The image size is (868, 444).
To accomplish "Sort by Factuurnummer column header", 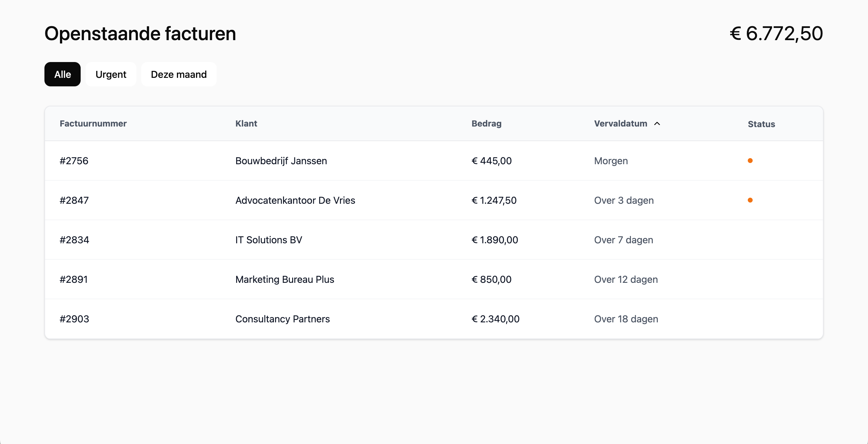I will click(x=93, y=123).
